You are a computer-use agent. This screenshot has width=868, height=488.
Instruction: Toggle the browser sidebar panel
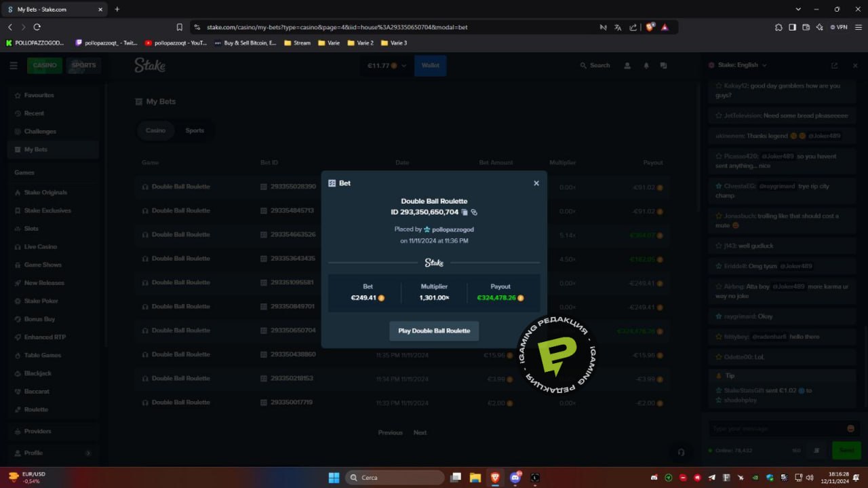[792, 27]
